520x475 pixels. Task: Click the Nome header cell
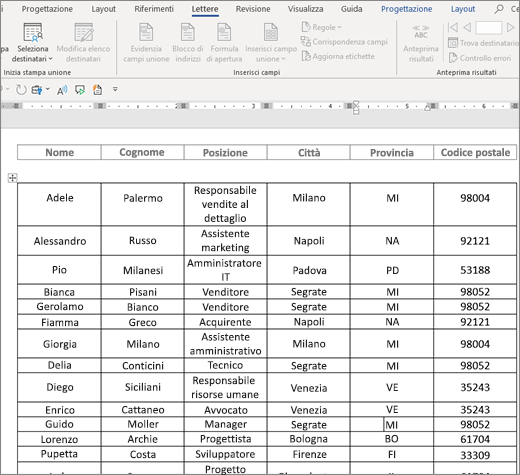59,152
